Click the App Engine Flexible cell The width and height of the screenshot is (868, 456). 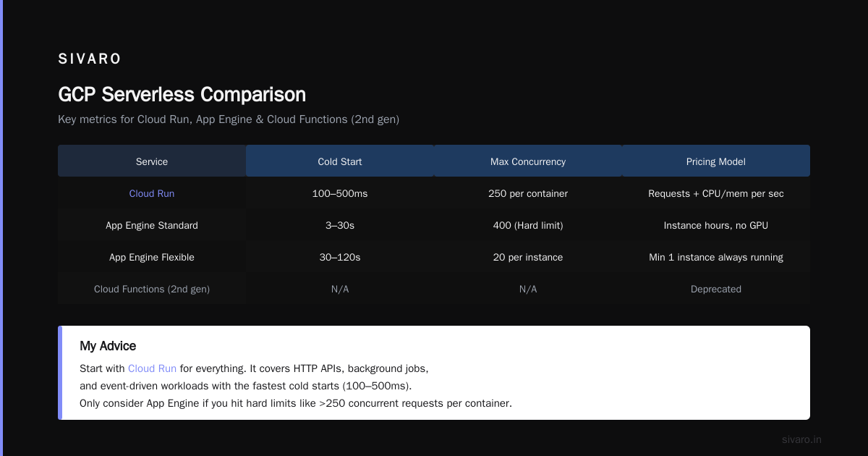coord(152,257)
